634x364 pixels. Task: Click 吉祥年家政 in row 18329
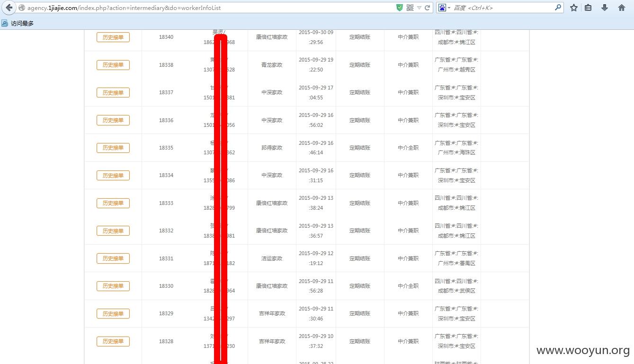pos(272,313)
